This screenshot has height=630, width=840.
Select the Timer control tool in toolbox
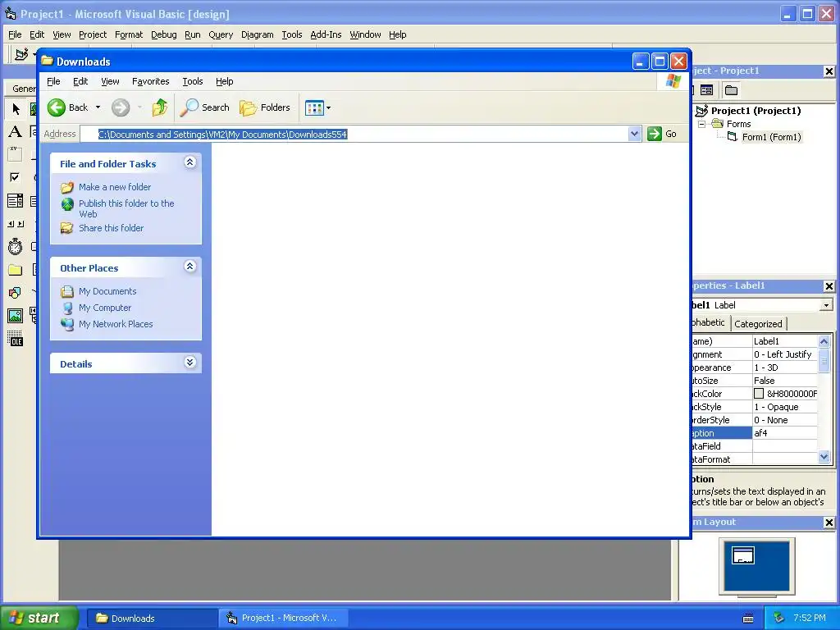tap(16, 246)
